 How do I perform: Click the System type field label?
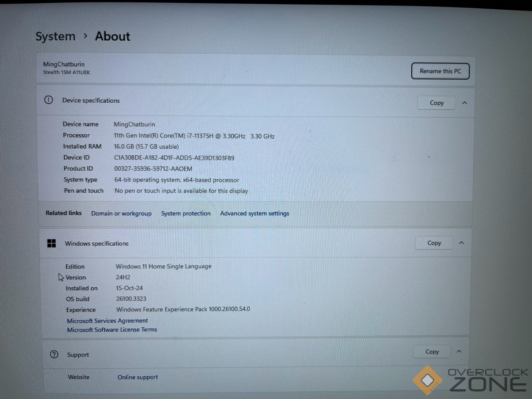pos(80,180)
